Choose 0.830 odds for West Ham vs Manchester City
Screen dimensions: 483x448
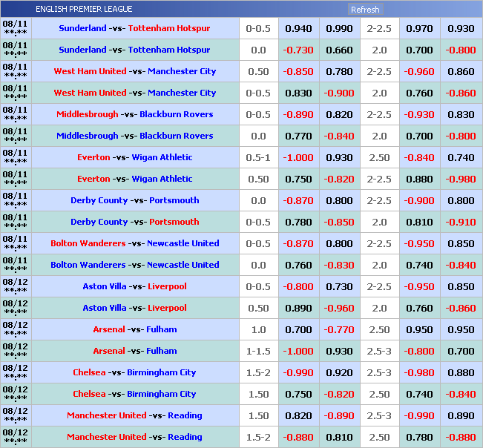298,93
